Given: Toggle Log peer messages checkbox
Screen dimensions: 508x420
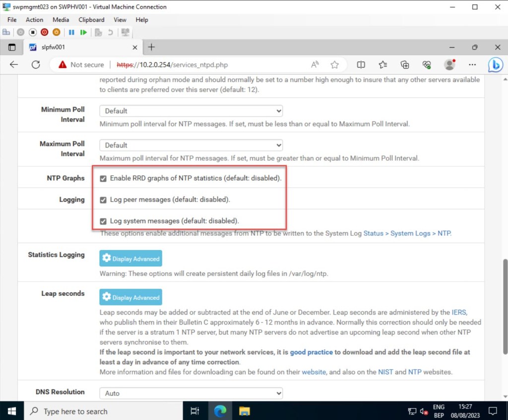Looking at the screenshot, I should pyautogui.click(x=103, y=200).
